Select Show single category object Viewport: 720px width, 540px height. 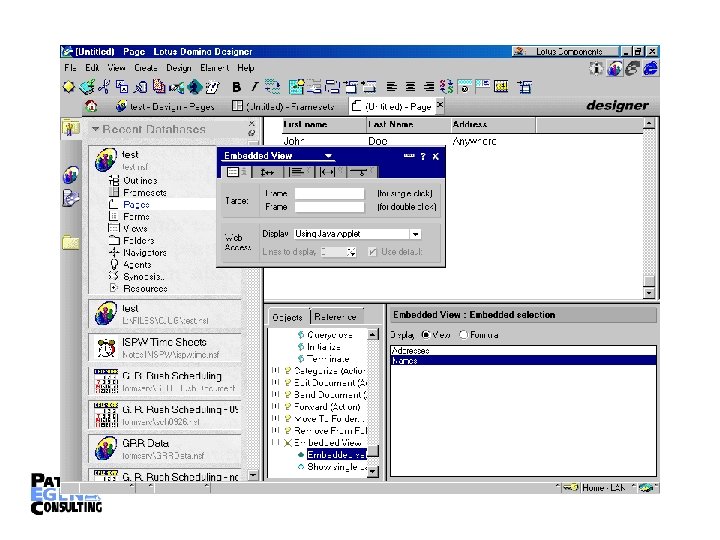pyautogui.click(x=337, y=467)
